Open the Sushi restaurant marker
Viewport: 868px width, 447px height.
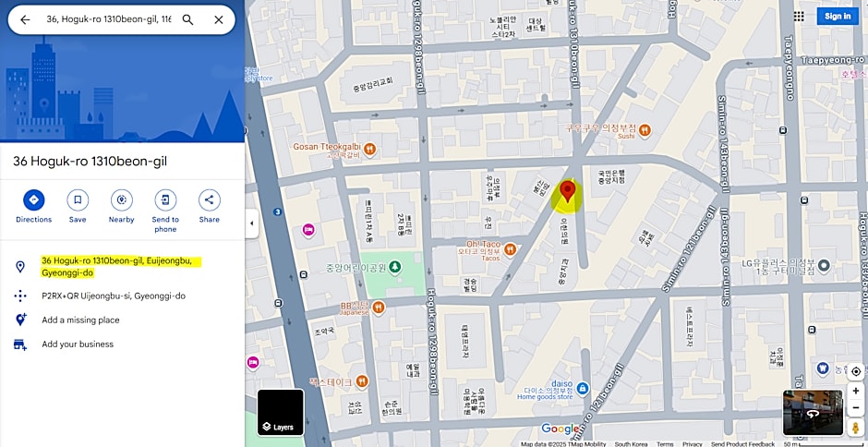pos(645,131)
